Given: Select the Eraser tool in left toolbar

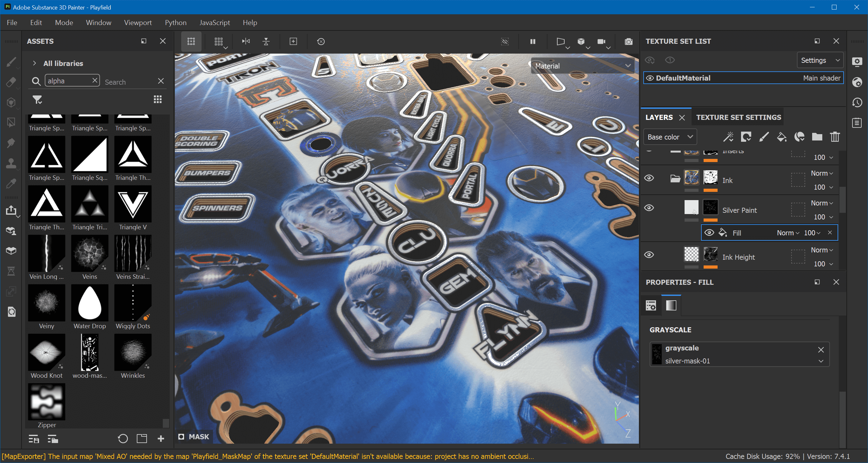Looking at the screenshot, I should (11, 82).
